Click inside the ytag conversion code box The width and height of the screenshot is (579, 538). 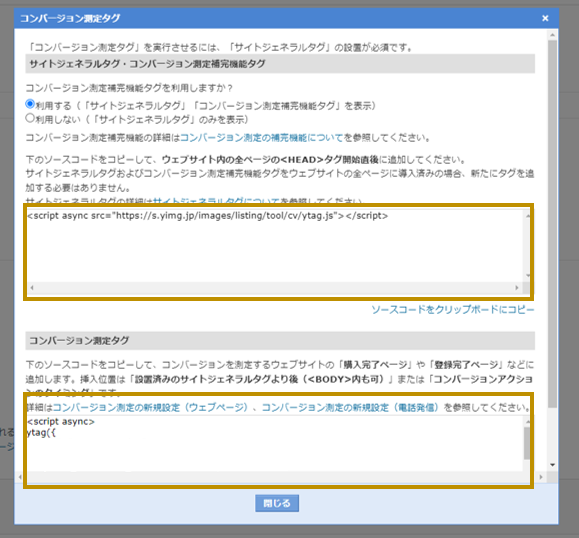click(275, 443)
